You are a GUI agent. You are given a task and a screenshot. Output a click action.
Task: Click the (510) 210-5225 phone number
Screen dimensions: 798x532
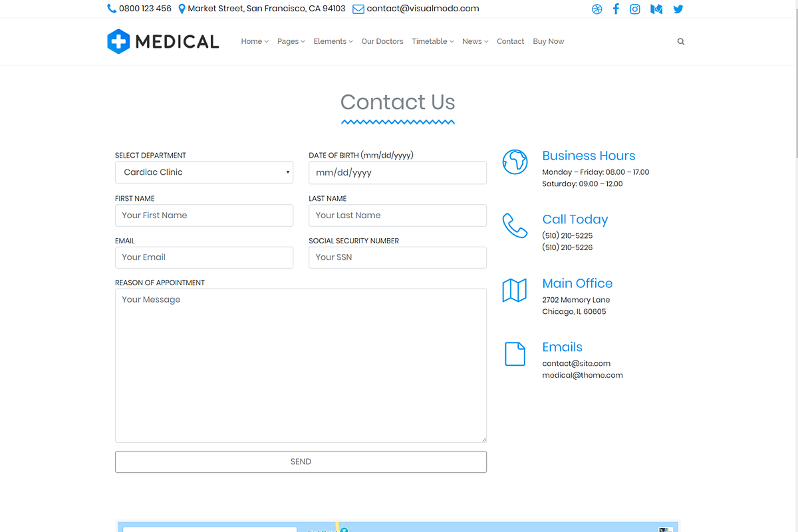tap(567, 235)
